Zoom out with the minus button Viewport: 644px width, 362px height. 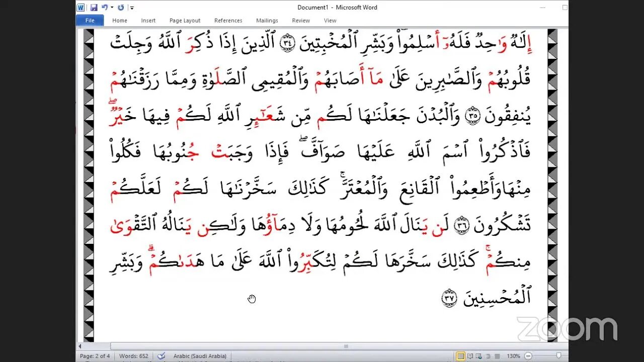point(528,356)
